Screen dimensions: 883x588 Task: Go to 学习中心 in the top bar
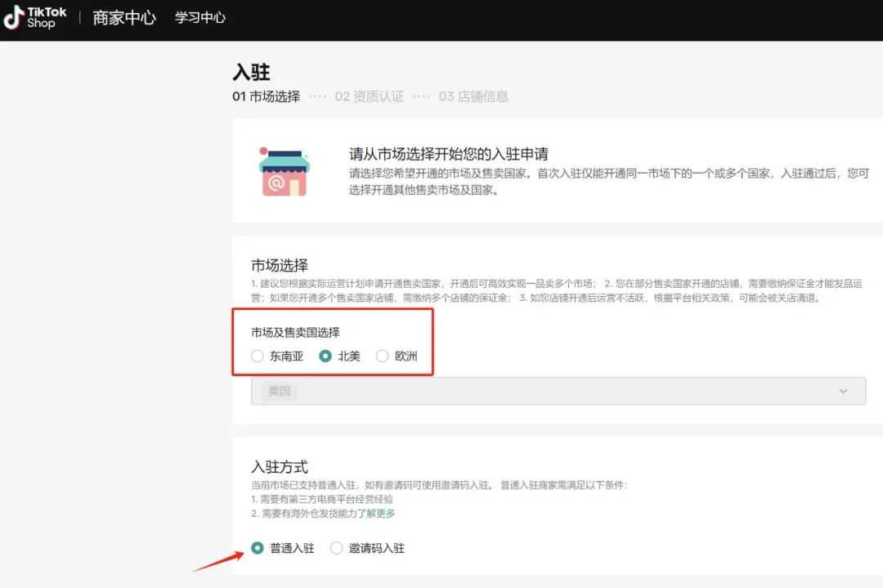tap(200, 18)
